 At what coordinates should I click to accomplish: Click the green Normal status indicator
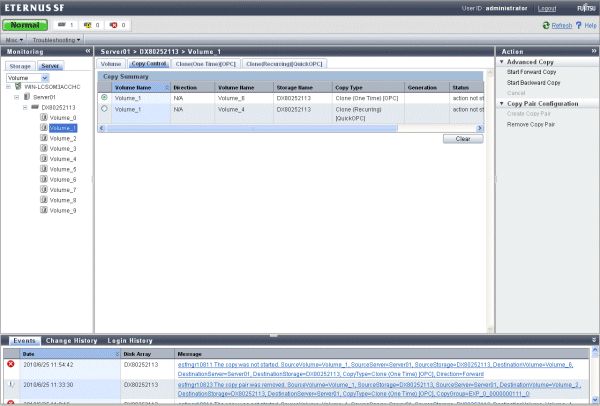[25, 25]
